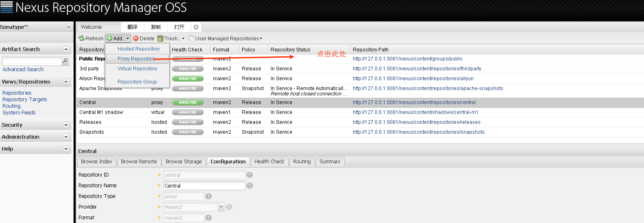Click help icon beside Repository Type field

(208, 196)
